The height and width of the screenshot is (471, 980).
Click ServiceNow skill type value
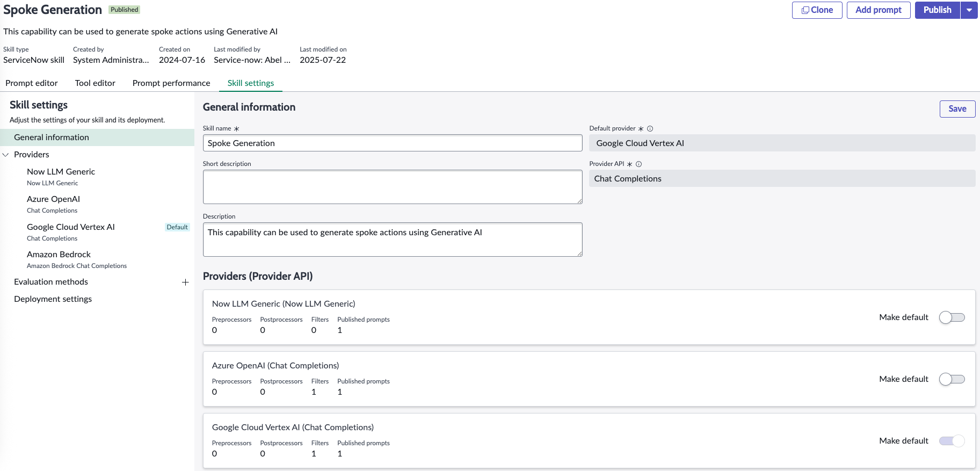pos(34,60)
